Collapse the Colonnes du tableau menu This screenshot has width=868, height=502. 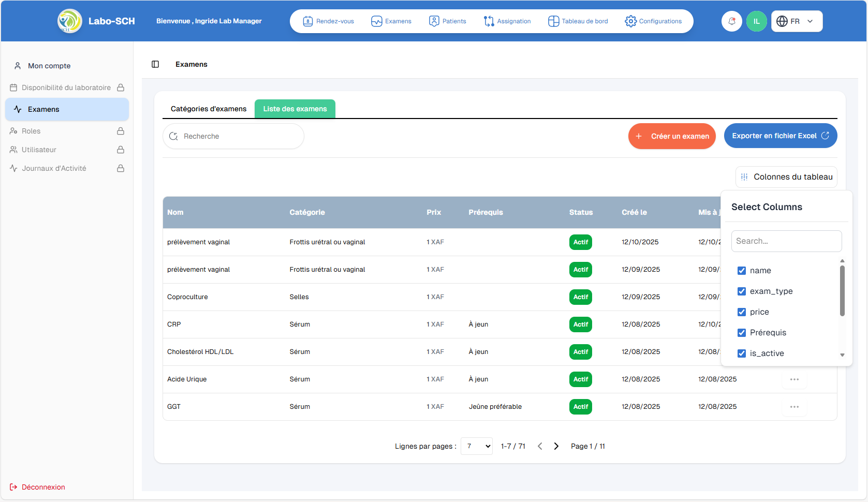click(786, 177)
